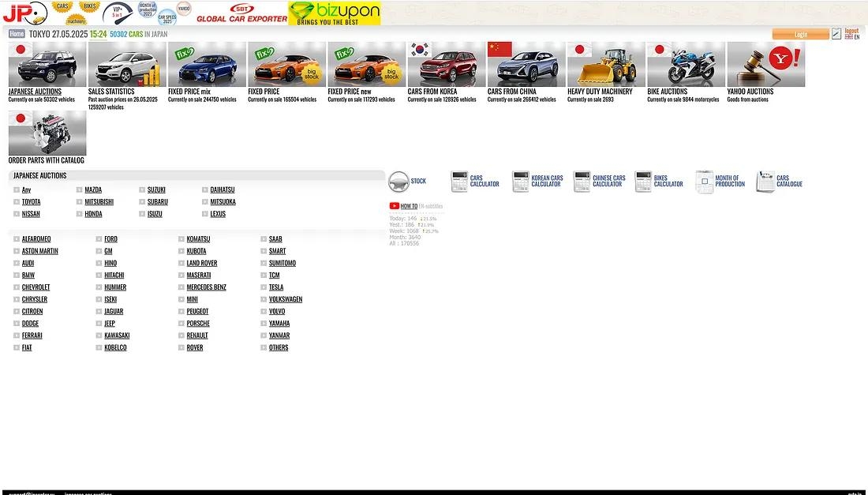Click the JP site logo
Screen dimensions: 868x495
[x=24, y=13]
